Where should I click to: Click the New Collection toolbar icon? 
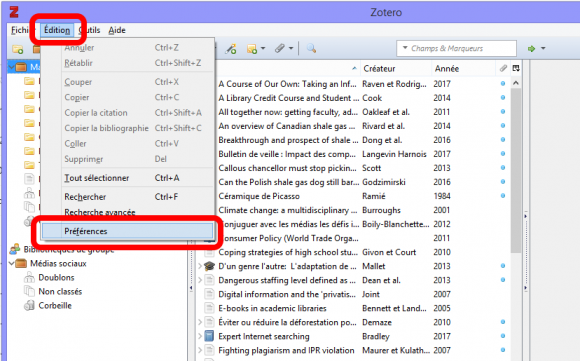(17, 48)
